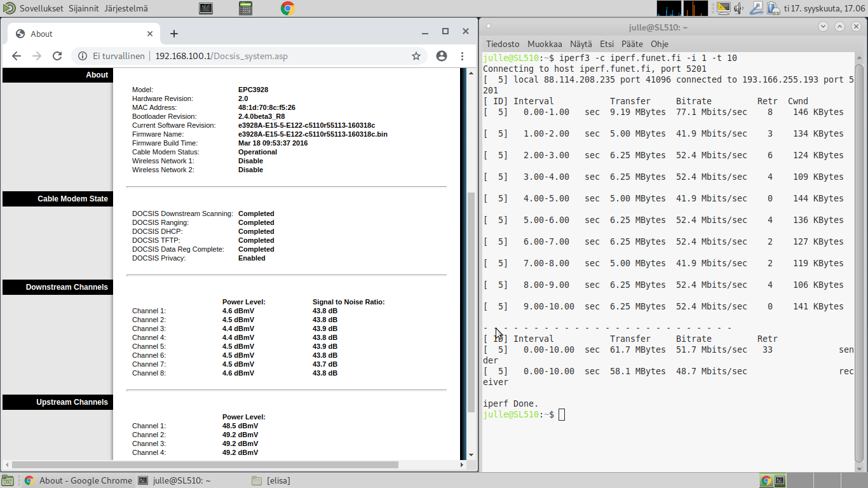Open a new Chrome tab
This screenshot has width=868, height=488.
click(174, 34)
